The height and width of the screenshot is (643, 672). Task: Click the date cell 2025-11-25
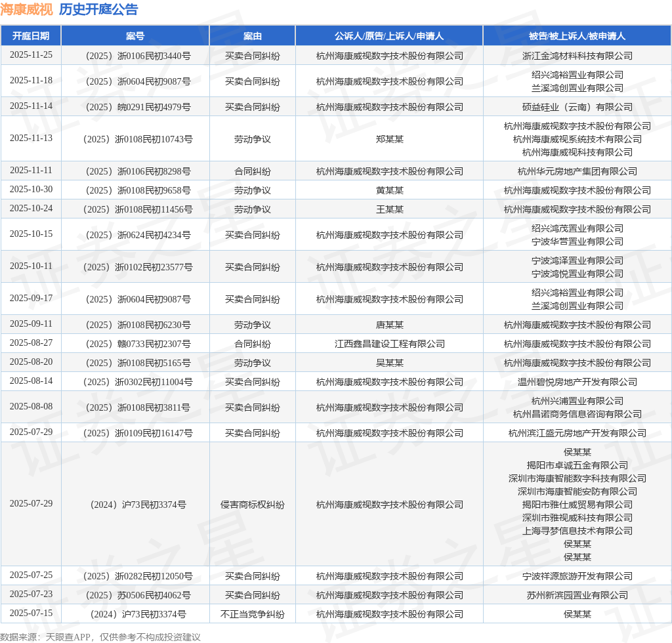pyautogui.click(x=31, y=55)
